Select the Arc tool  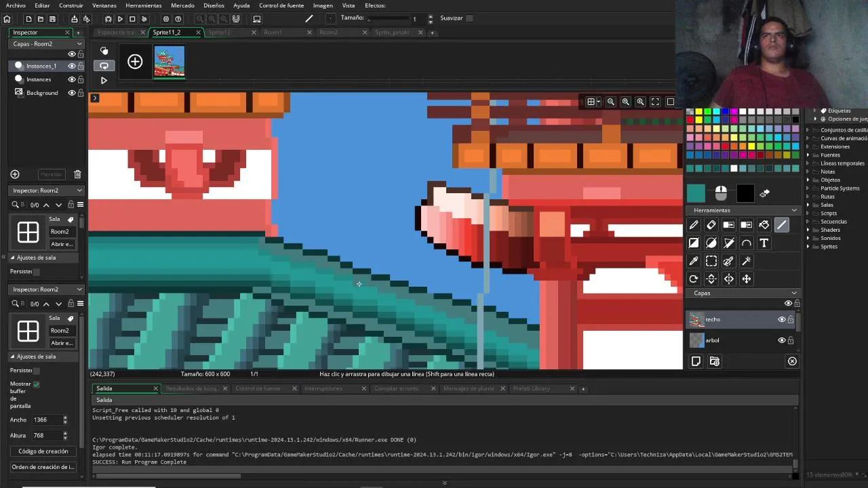tap(747, 243)
